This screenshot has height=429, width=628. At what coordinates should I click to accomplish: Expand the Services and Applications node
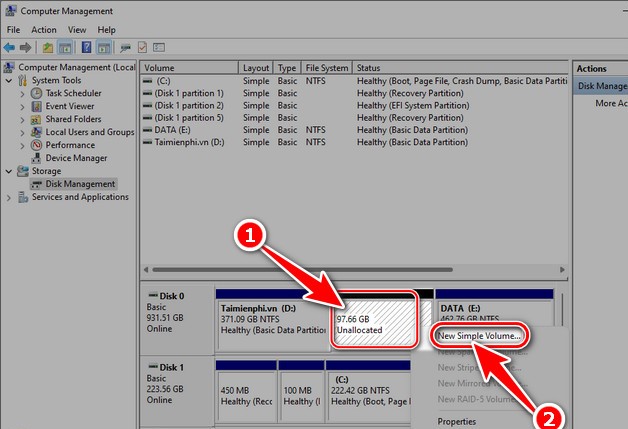(x=9, y=197)
